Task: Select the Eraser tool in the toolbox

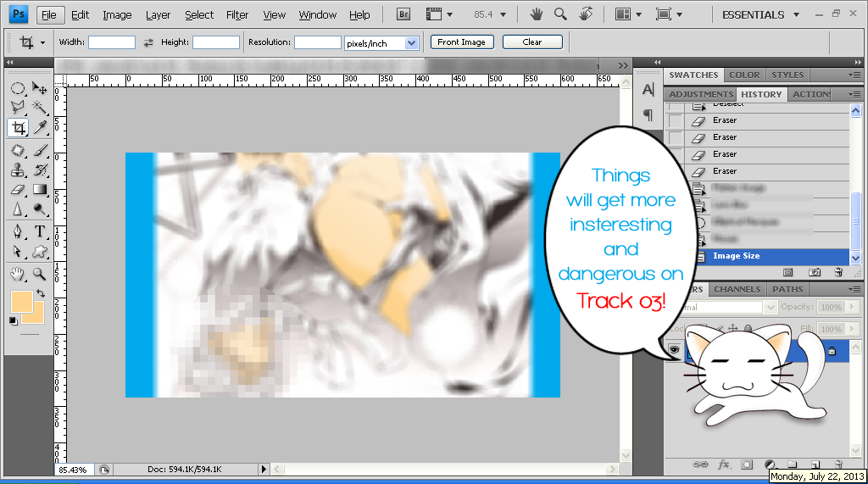Action: (x=18, y=190)
